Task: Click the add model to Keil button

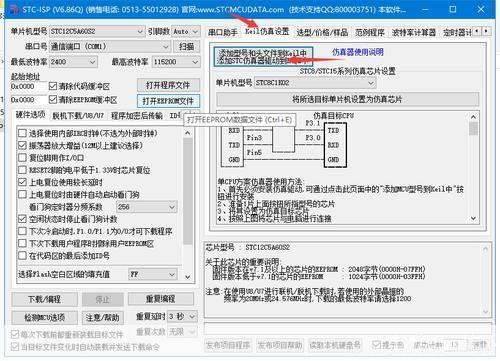Action: pyautogui.click(x=263, y=56)
